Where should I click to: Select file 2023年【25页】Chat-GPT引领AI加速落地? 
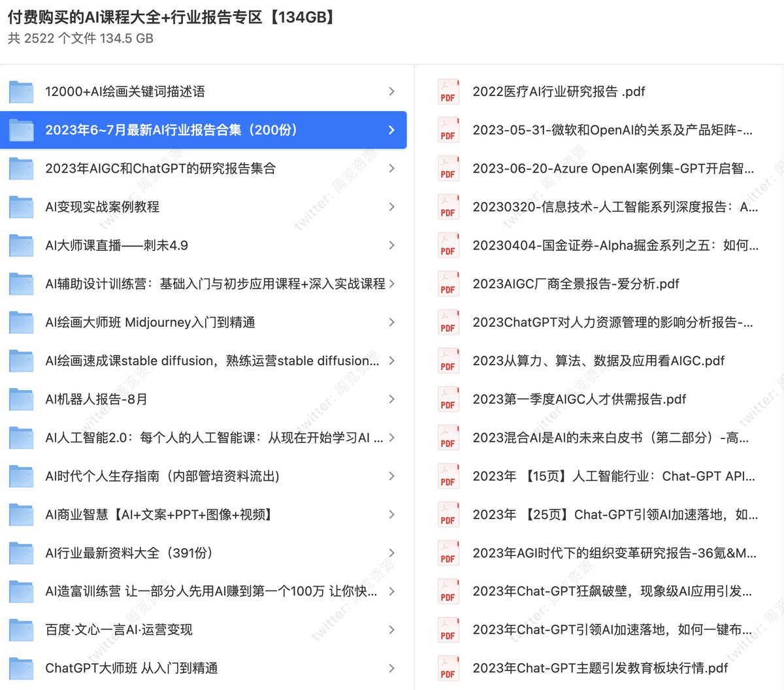tap(600, 515)
